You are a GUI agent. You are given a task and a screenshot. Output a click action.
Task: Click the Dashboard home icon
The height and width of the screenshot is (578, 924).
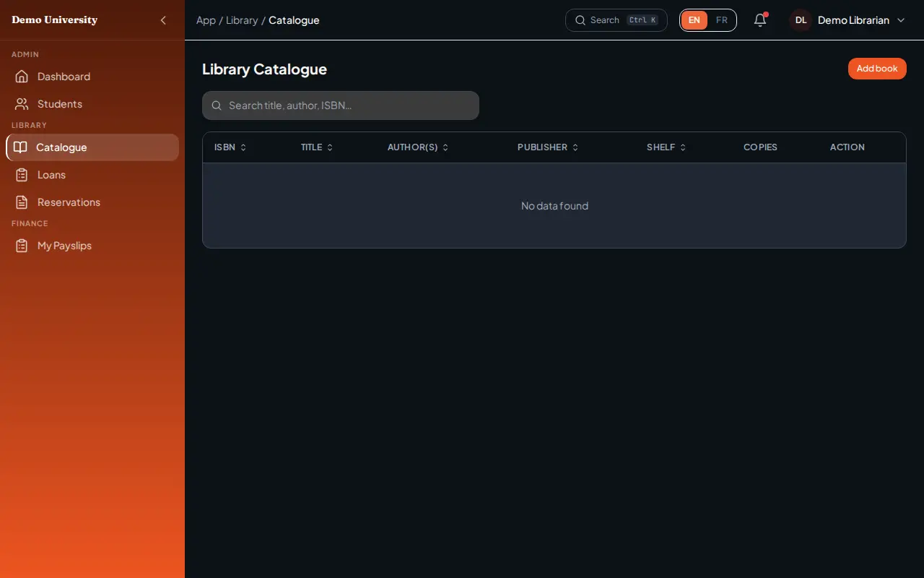point(22,77)
